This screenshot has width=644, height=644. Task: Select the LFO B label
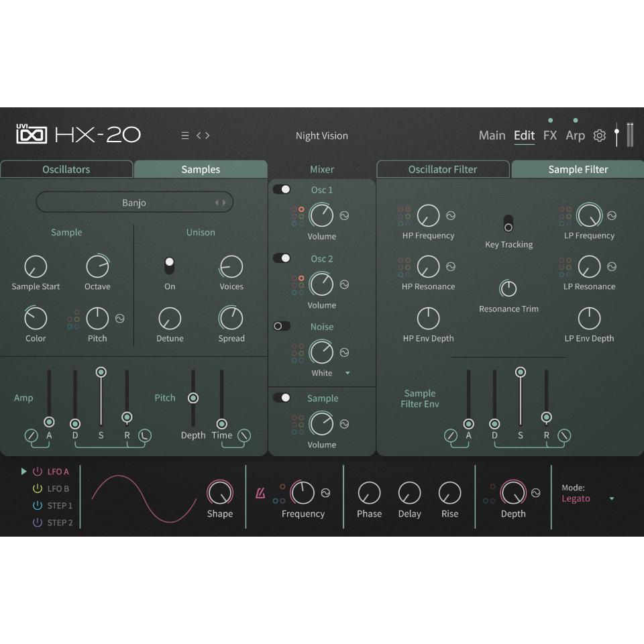coord(58,488)
